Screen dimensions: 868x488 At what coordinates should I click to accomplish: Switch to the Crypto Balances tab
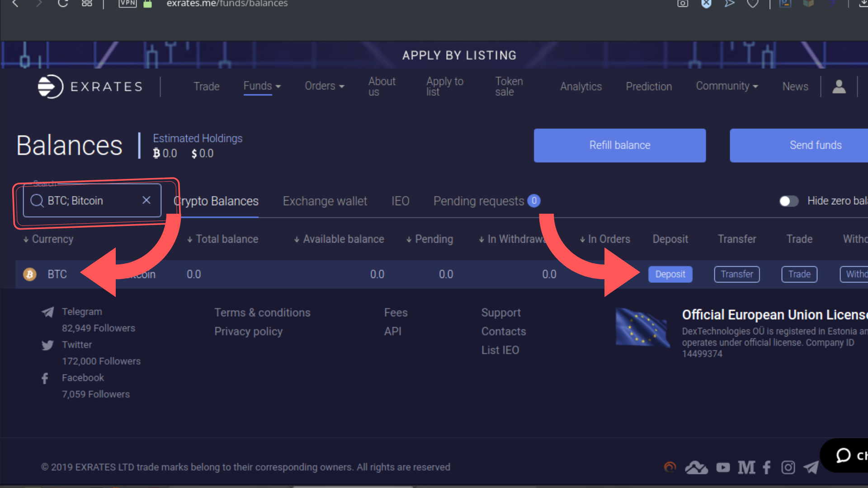(216, 201)
